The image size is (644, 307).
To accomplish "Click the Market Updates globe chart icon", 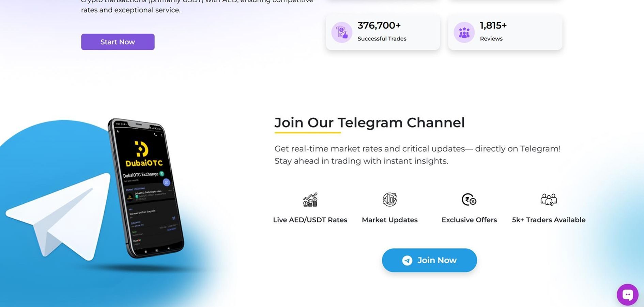I will (389, 200).
